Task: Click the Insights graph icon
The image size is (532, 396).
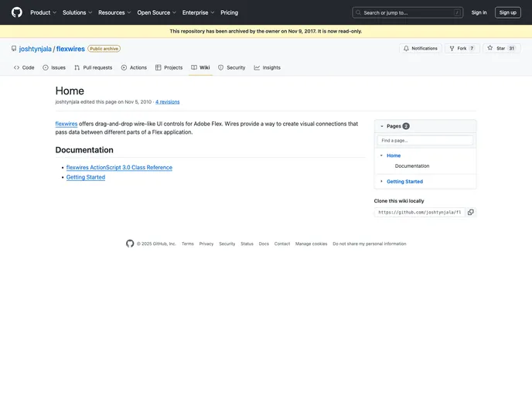Action: pyautogui.click(x=257, y=67)
